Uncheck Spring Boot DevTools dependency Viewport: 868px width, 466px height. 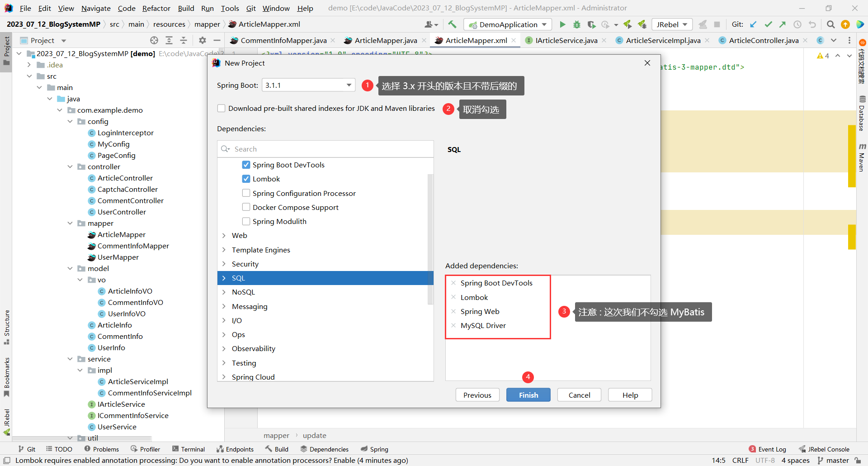(246, 165)
